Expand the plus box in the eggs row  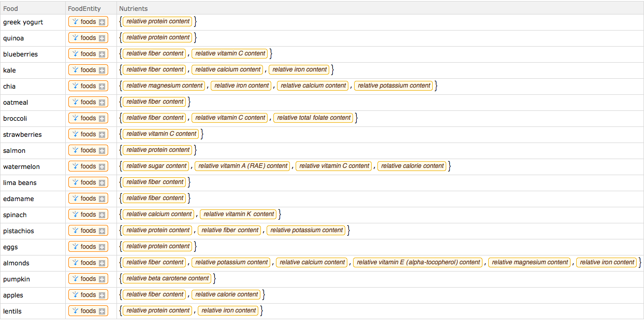point(102,247)
